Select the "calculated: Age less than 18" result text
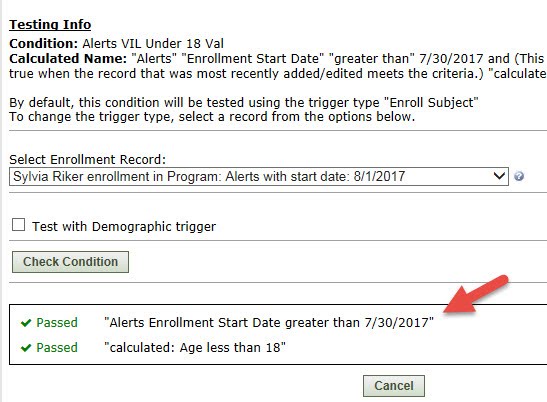The height and width of the screenshot is (402, 547). tap(195, 348)
